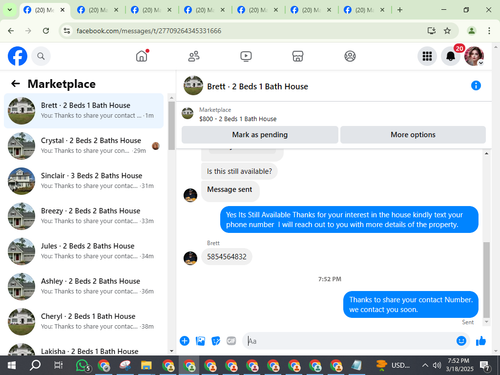Click the conversation list scrollbar
The width and height of the screenshot is (500, 375).
point(171,126)
